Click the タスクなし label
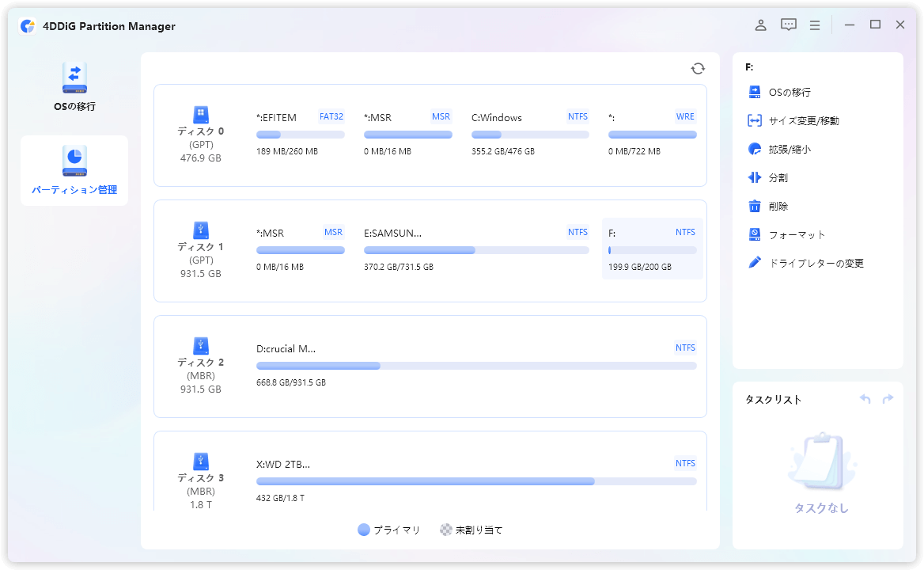 pos(821,508)
